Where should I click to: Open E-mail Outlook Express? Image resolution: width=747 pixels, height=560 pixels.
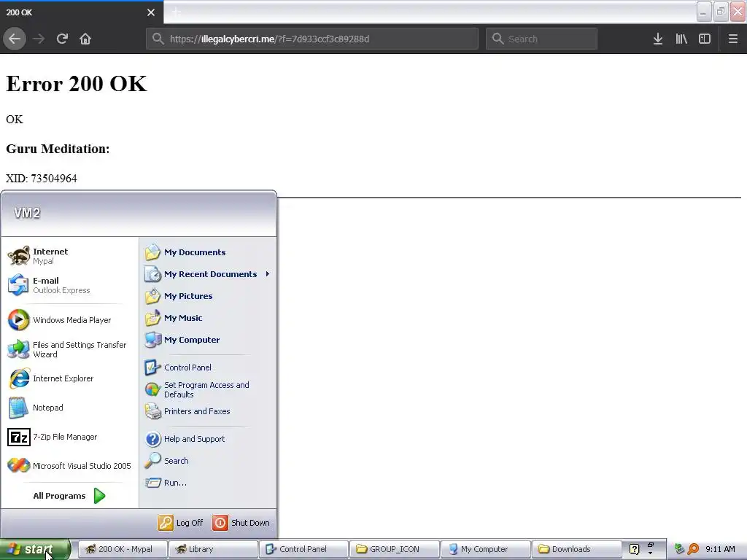click(69, 285)
